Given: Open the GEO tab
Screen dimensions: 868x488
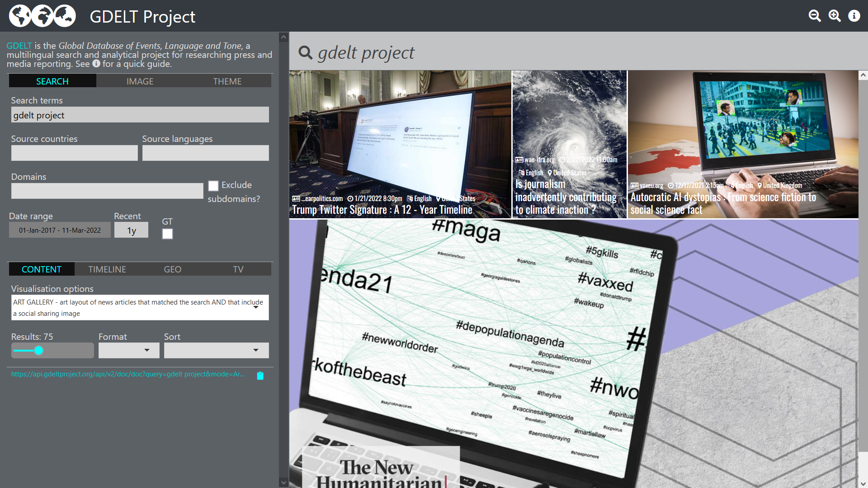Looking at the screenshot, I should coord(172,269).
